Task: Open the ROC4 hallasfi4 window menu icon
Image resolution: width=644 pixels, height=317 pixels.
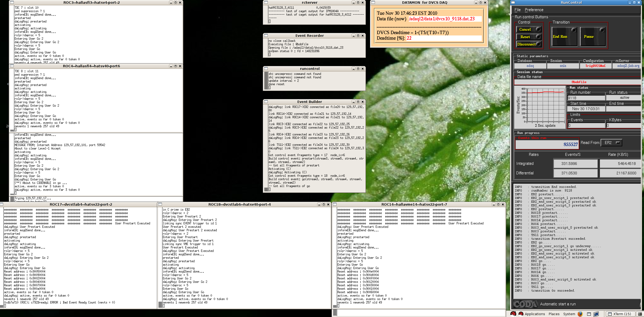Action: point(12,66)
